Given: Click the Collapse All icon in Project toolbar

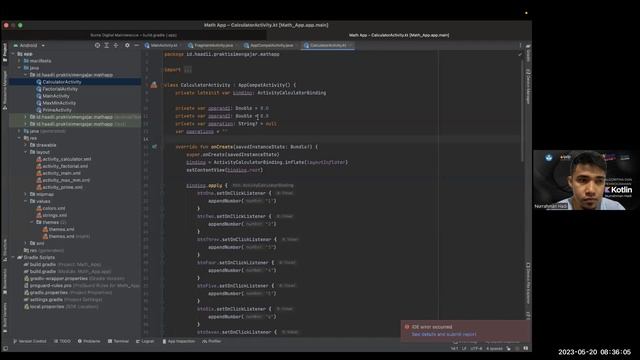Looking at the screenshot, I should 116,45.
